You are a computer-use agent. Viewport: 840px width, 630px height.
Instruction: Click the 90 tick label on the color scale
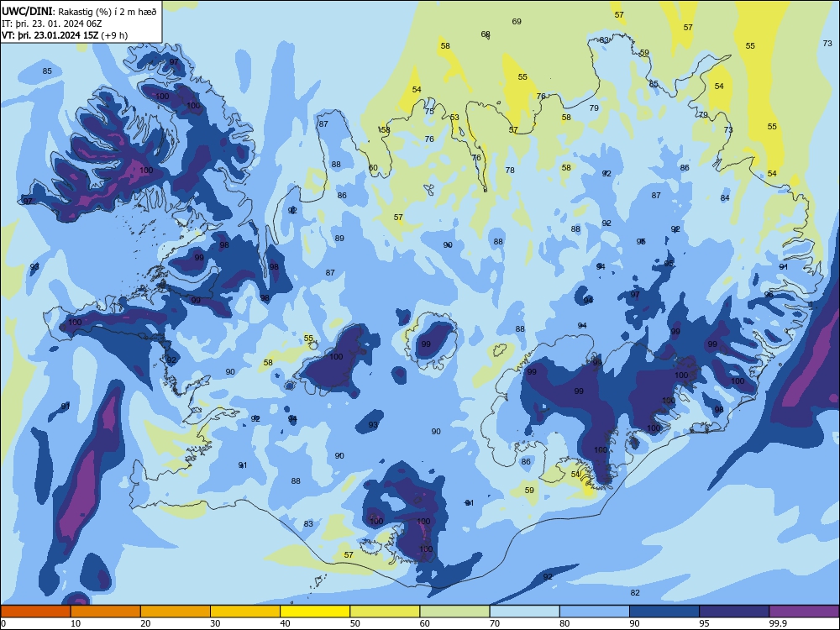[x=634, y=623]
